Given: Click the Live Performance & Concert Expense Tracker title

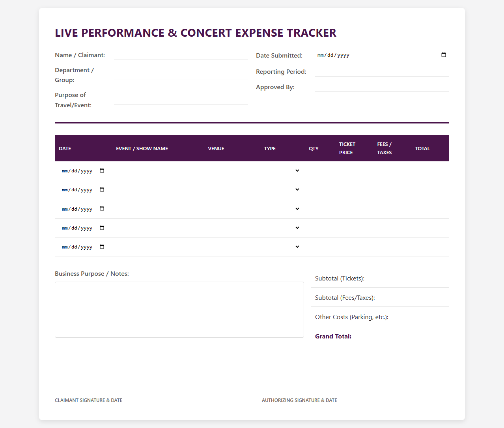Looking at the screenshot, I should pos(196,33).
